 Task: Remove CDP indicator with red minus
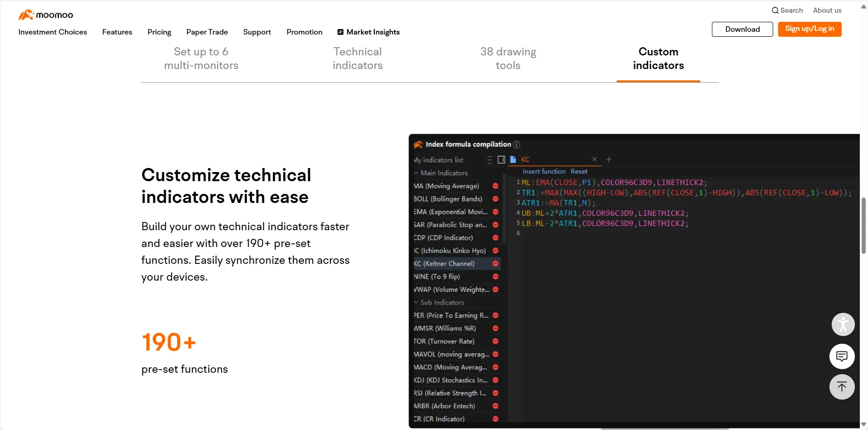tap(495, 238)
